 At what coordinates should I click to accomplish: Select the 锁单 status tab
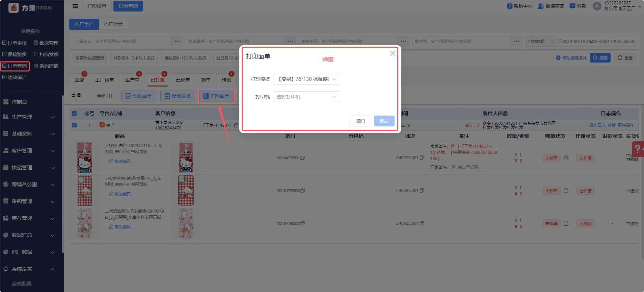point(206,80)
